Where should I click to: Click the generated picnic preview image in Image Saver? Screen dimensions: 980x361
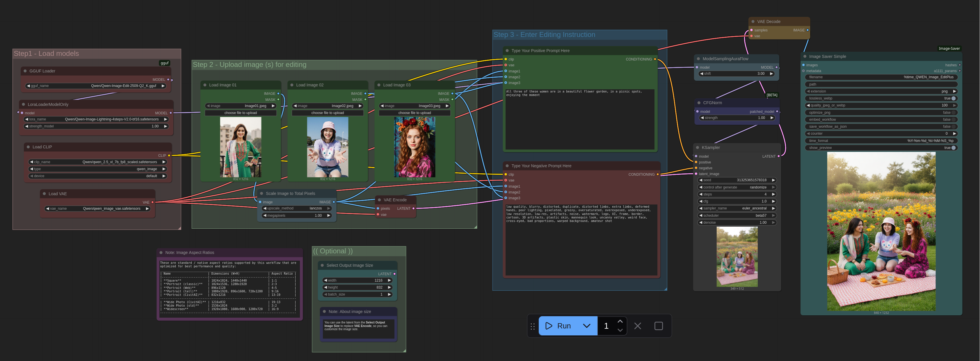[x=881, y=231]
